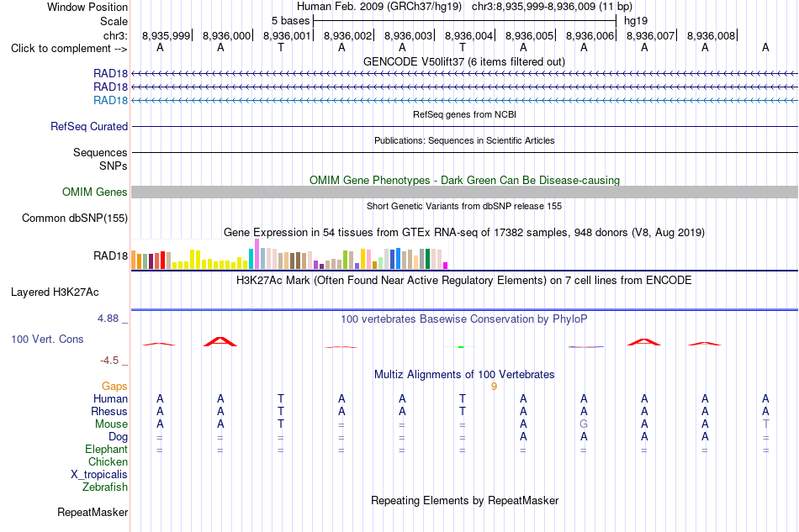Click position label 8,935,999
This screenshot has height=532, width=799.
pyautogui.click(x=166, y=35)
